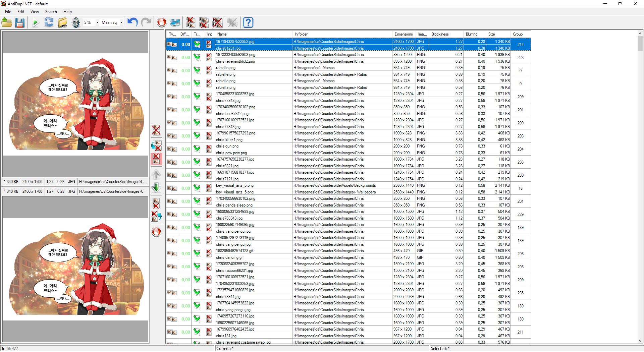Click the vertical scrollbar of the results list
The width and height of the screenshot is (644, 352).
[x=640, y=168]
